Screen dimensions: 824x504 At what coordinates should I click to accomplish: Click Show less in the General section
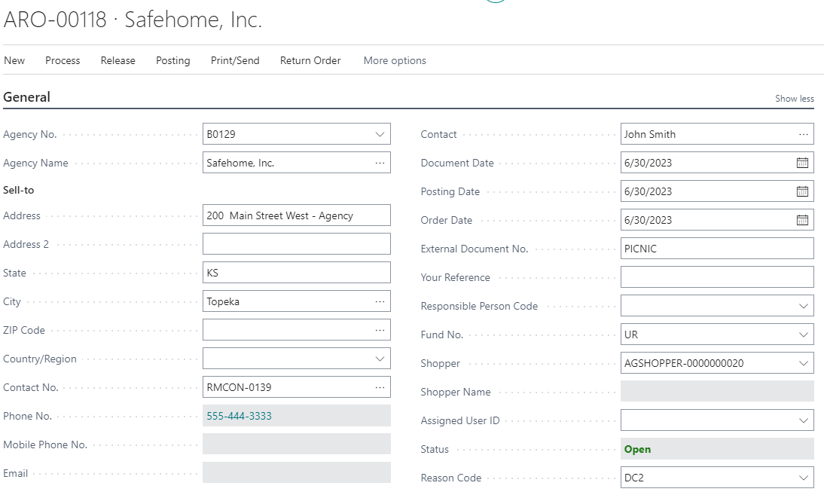794,99
